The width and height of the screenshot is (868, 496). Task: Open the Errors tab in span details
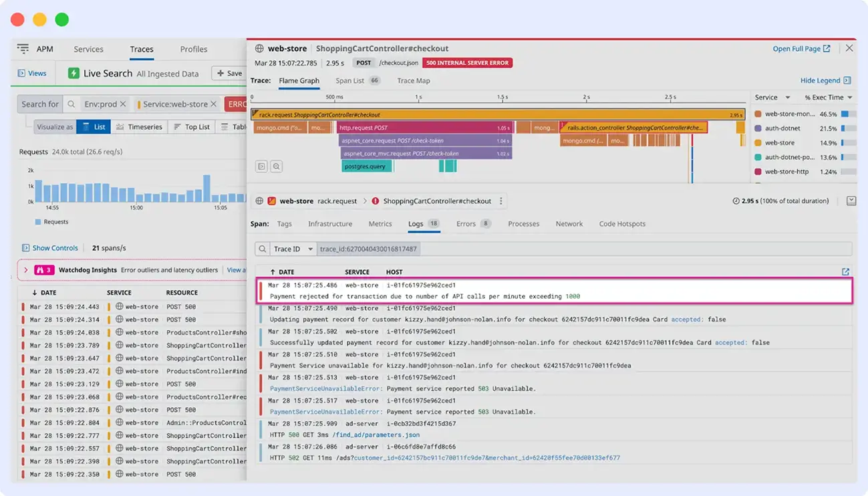468,224
